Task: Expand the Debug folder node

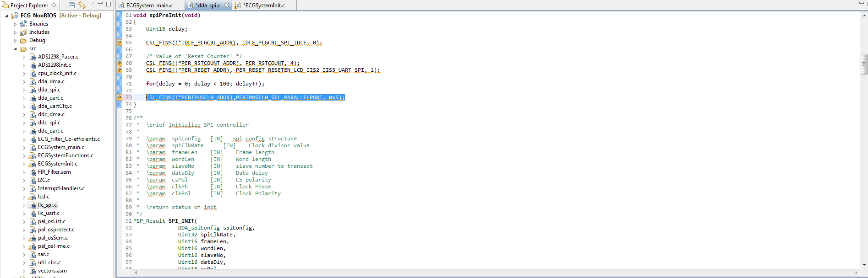Action: (15, 41)
